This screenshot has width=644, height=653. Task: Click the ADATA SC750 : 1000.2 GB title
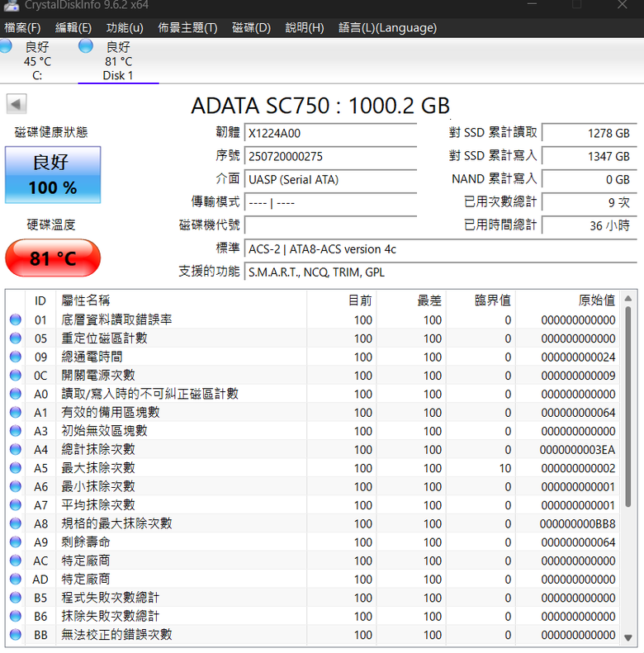pos(320,106)
